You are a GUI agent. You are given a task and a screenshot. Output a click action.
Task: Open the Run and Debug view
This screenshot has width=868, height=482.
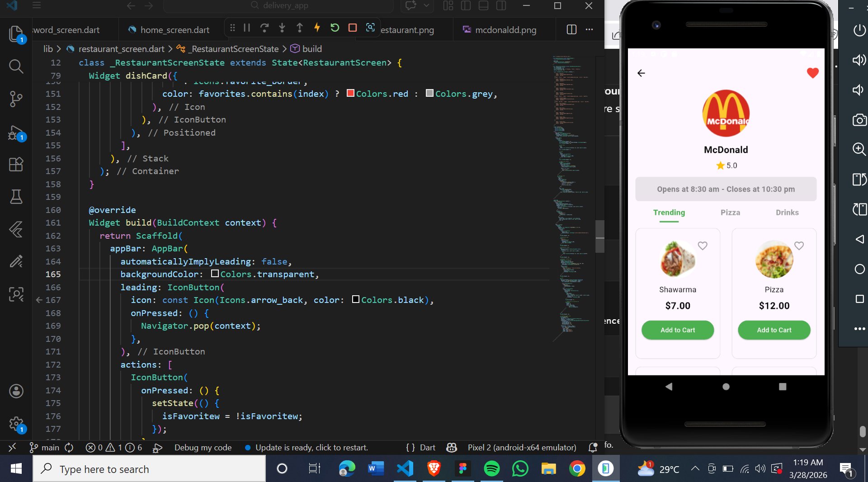16,133
